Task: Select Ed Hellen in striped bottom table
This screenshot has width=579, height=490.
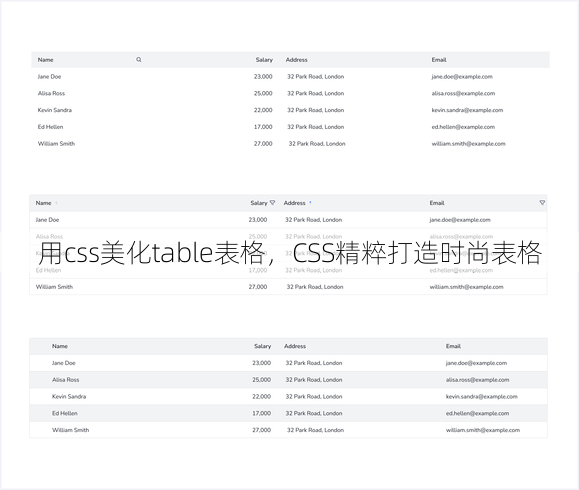Action: [x=65, y=413]
